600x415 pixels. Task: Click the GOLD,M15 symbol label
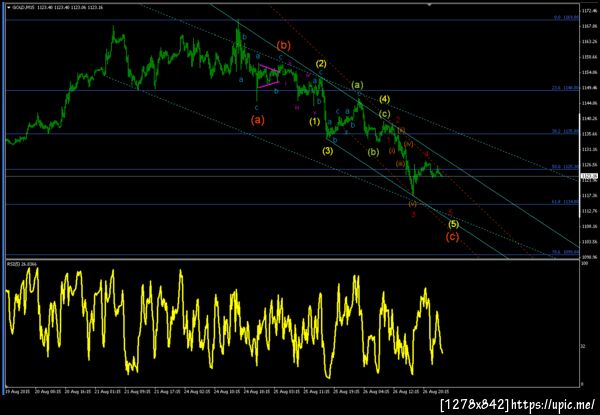click(23, 7)
